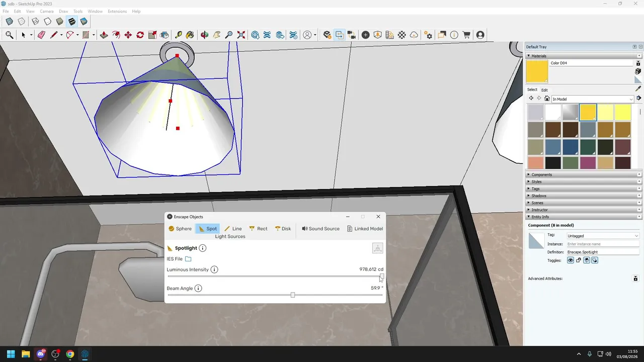Open Google Chrome from taskbar
Image resolution: width=644 pixels, height=362 pixels.
point(70,354)
